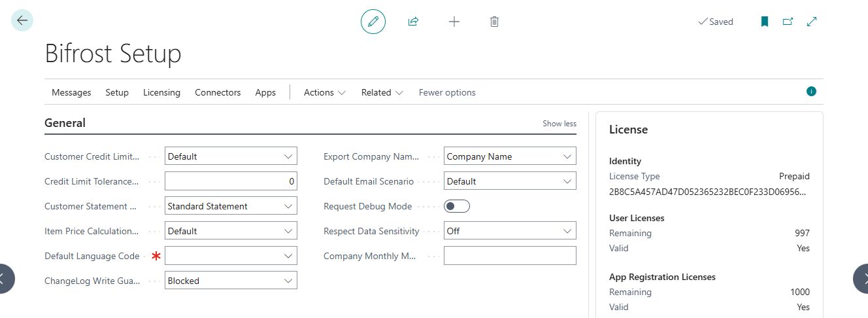Click the Default Language Code label
This screenshot has width=868, height=318.
click(92, 256)
